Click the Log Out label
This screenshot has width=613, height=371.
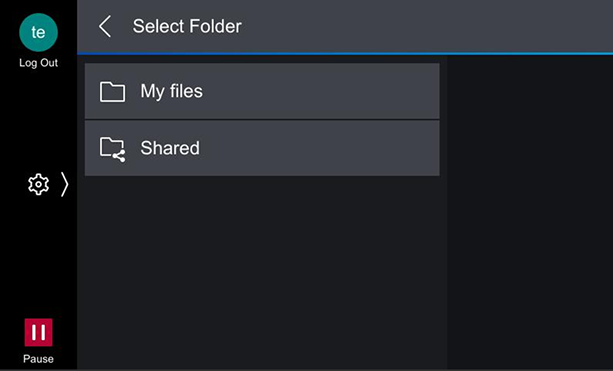tap(38, 63)
